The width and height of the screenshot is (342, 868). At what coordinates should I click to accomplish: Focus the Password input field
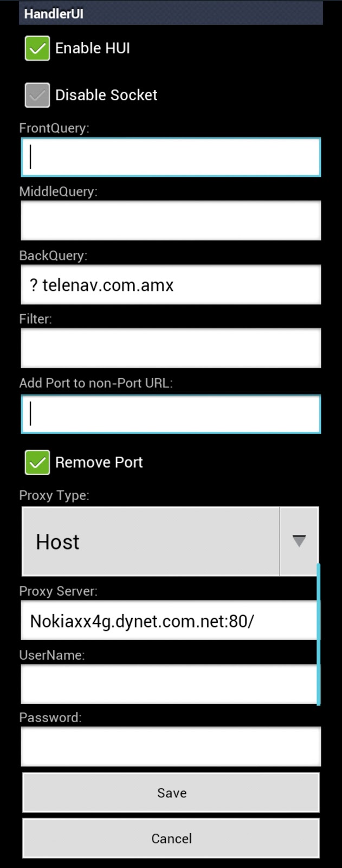(171, 746)
